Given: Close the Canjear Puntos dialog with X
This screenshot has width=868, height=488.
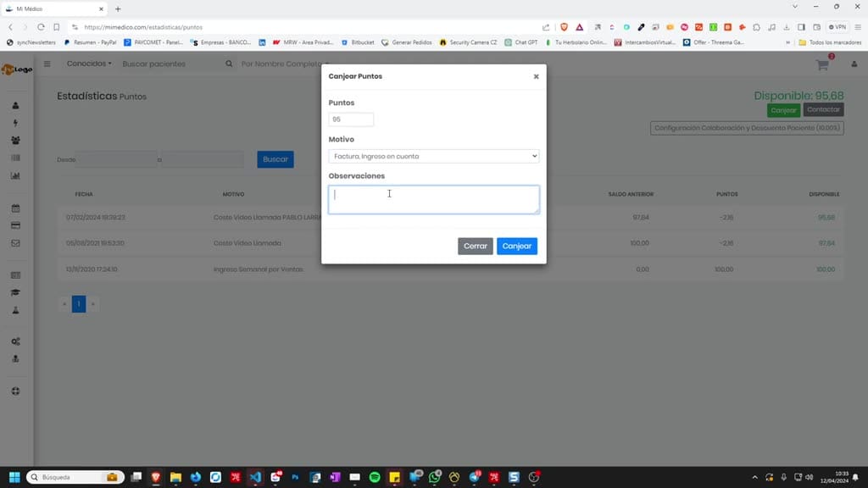Looking at the screenshot, I should (536, 76).
